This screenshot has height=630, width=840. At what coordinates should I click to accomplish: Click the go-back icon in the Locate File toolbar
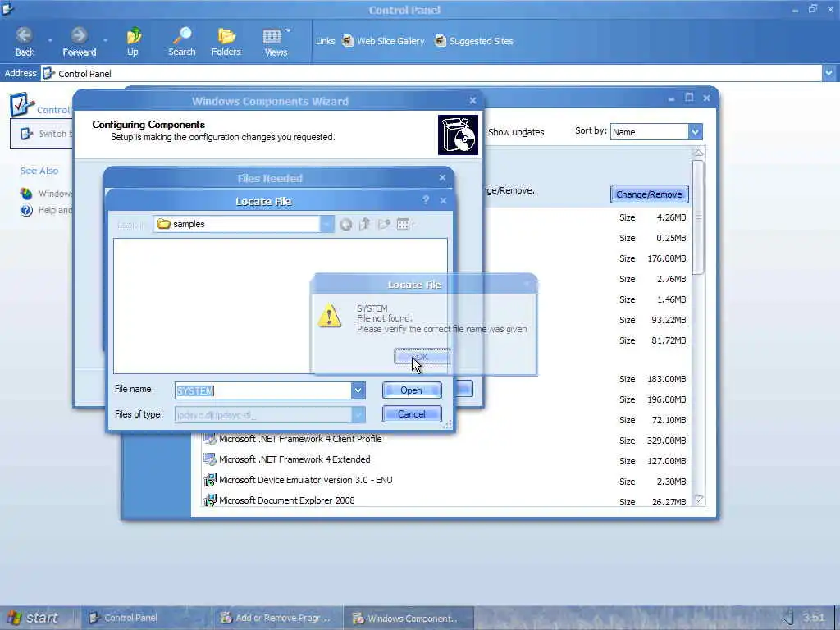pyautogui.click(x=345, y=225)
